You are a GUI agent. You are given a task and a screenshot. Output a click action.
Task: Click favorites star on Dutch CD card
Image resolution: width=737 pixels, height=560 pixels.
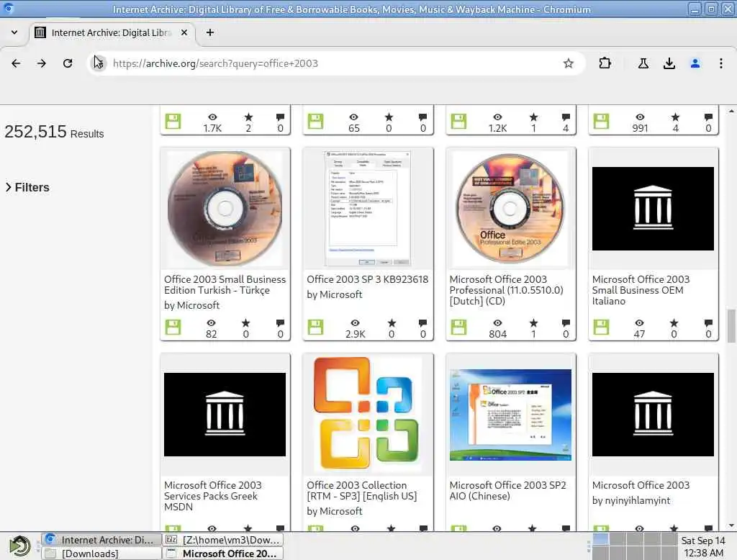click(x=533, y=322)
